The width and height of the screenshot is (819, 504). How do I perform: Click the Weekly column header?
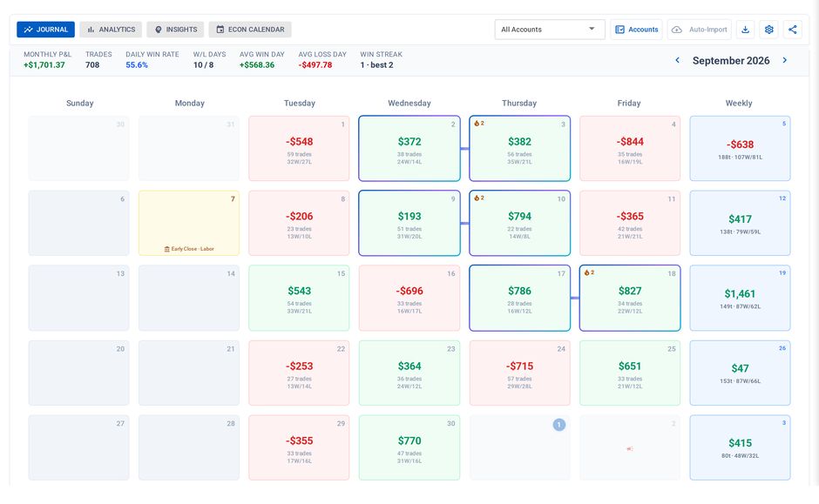point(739,104)
